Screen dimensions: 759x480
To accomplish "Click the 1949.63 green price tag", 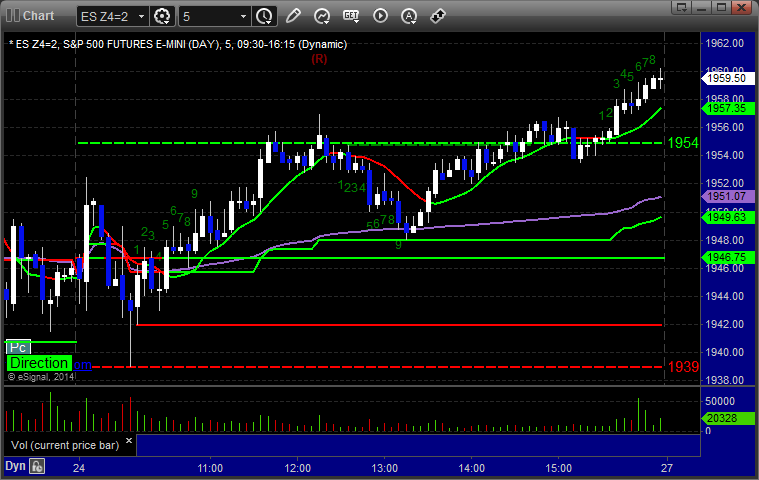I will [x=728, y=217].
